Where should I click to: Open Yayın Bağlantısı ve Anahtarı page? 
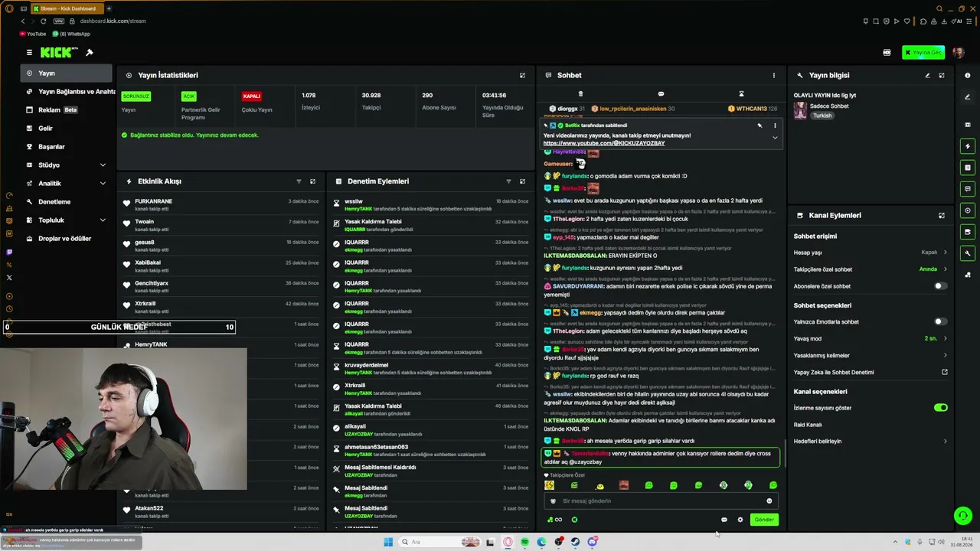(67, 92)
